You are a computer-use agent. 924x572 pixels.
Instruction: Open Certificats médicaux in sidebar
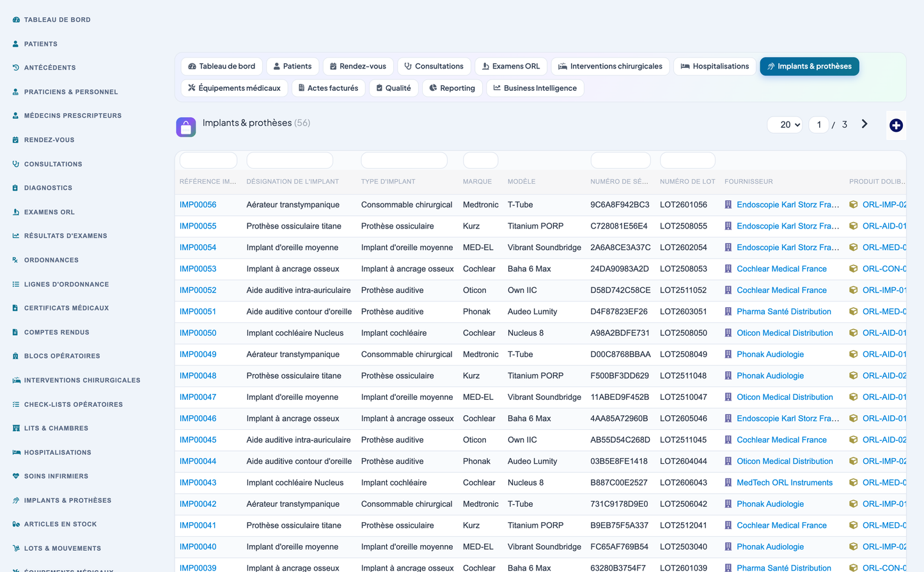[x=61, y=308]
